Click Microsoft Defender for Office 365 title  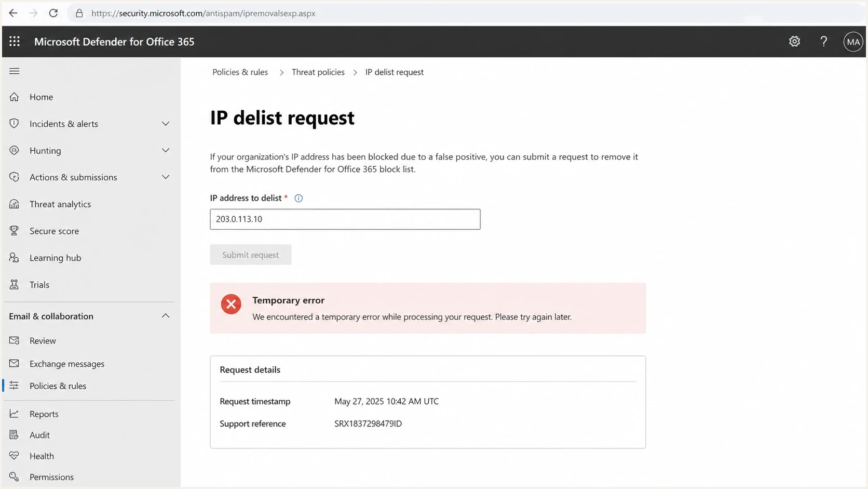114,42
